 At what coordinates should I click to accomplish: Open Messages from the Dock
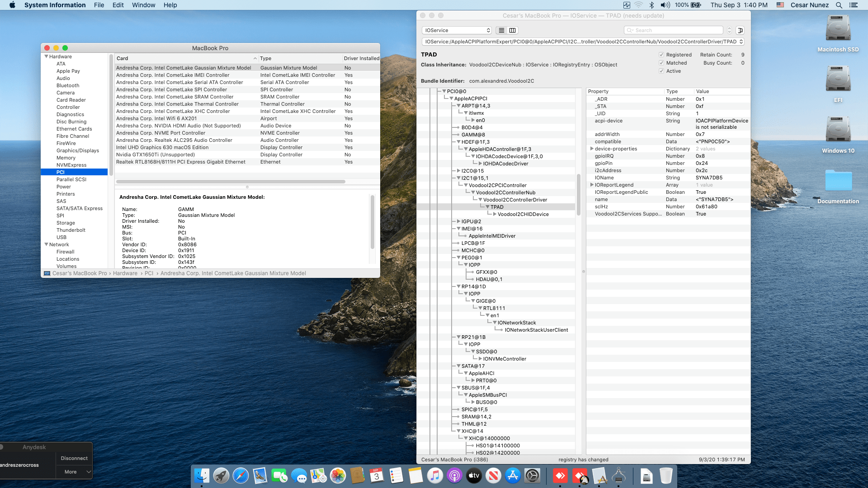pos(299,476)
